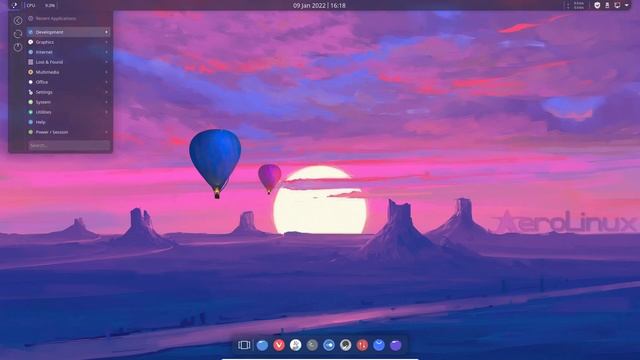Image resolution: width=640 pixels, height=360 pixels.
Task: Launch the blue envelope mail app in dock
Action: point(379,345)
